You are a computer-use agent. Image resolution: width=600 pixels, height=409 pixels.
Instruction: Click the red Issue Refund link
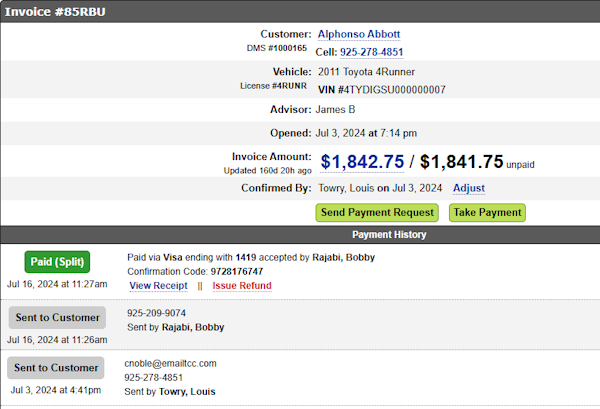pyautogui.click(x=241, y=286)
